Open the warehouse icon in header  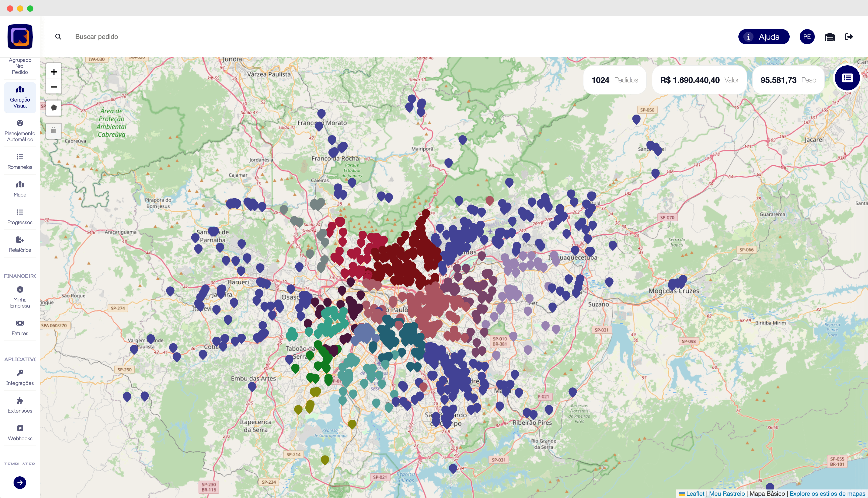[x=829, y=37]
